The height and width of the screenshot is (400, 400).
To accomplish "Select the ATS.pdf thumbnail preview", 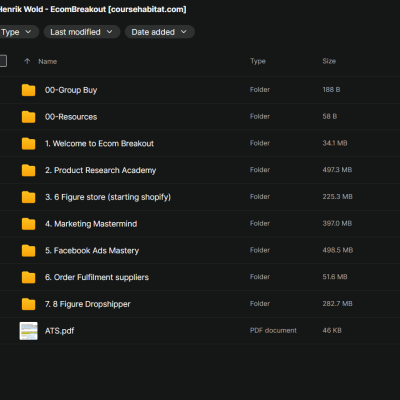I will [28, 331].
